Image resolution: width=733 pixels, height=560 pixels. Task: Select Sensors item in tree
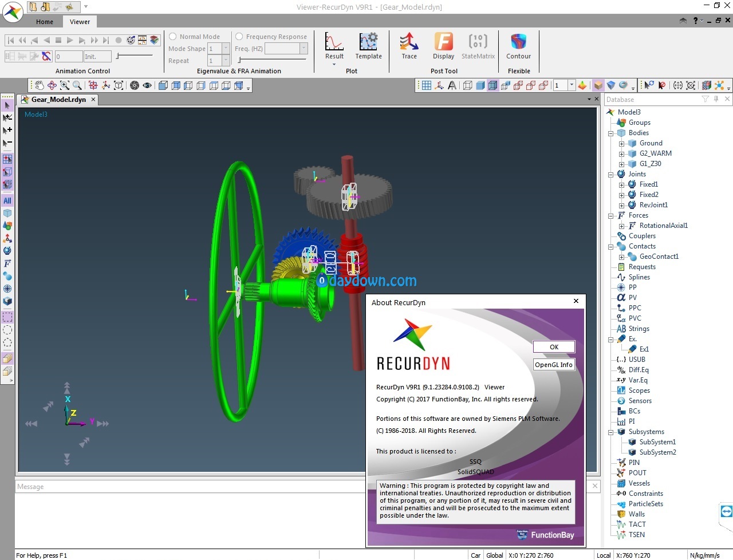point(640,401)
